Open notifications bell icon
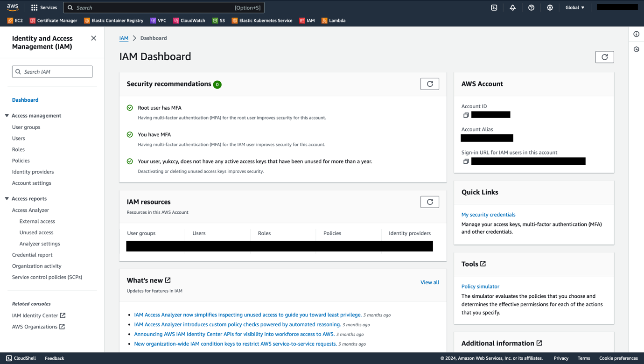This screenshot has height=364, width=644. [512, 7]
